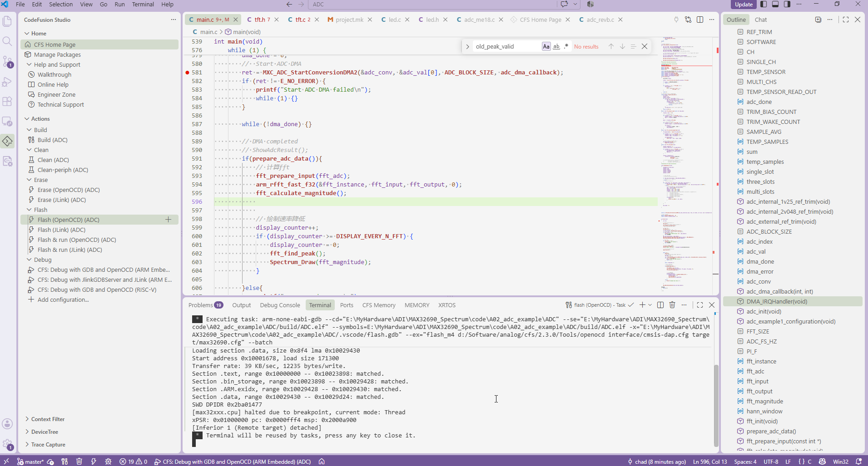Click next match arrow in find widget
This screenshot has height=466, width=868.
pyautogui.click(x=622, y=46)
